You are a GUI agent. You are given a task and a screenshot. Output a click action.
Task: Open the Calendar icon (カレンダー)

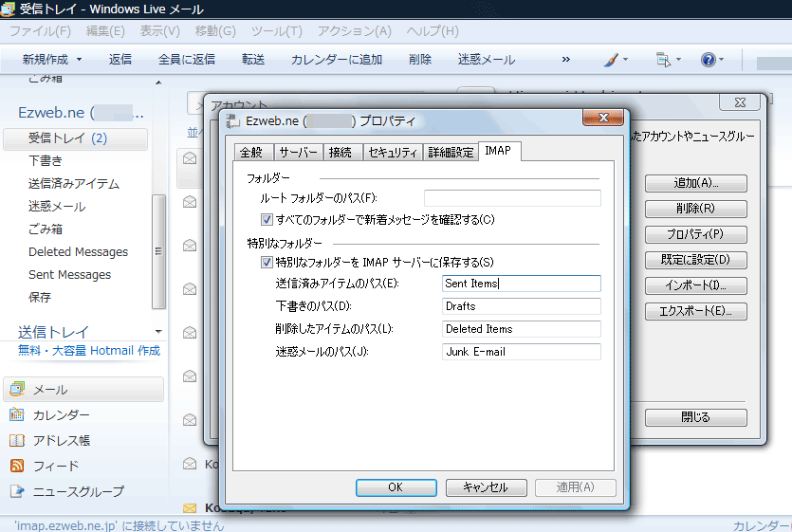tap(17, 414)
